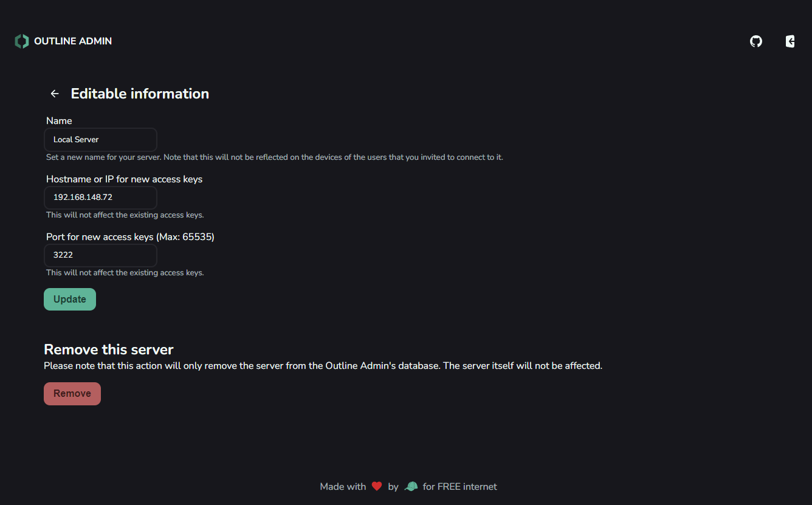
Task: Focus the Name field containing Local Server
Action: 101,140
